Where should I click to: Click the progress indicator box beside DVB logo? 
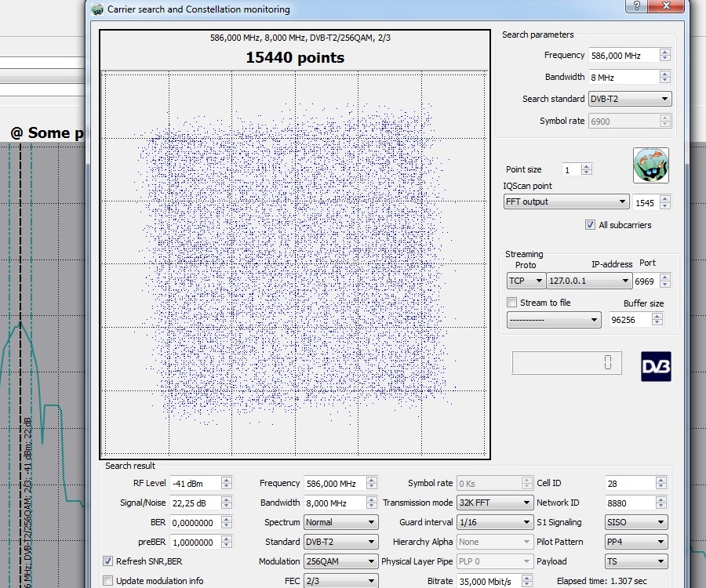pyautogui.click(x=566, y=363)
